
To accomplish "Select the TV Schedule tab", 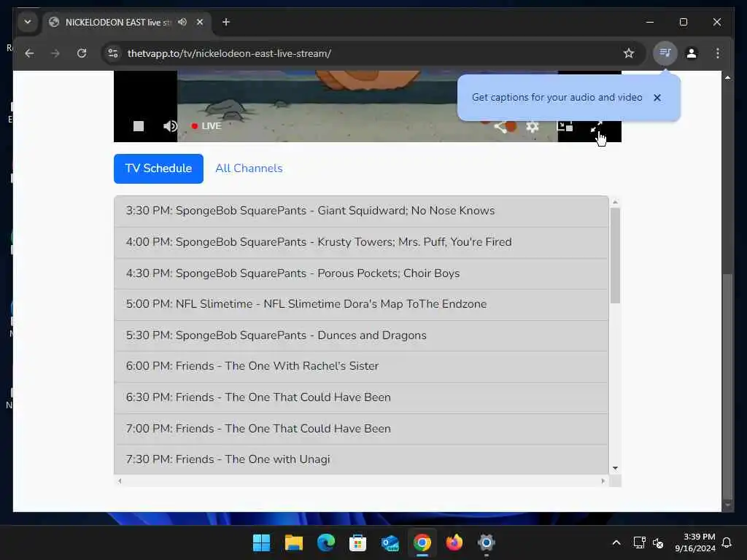I will [x=158, y=168].
